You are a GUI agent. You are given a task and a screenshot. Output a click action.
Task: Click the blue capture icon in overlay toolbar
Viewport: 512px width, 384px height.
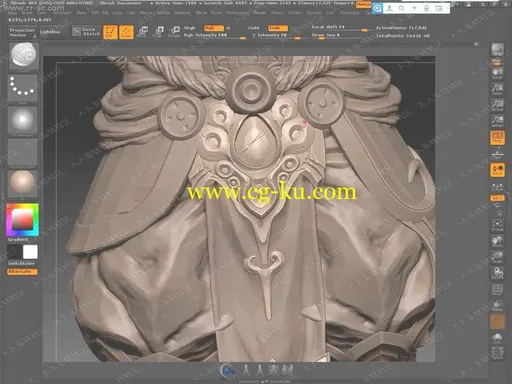377,8
